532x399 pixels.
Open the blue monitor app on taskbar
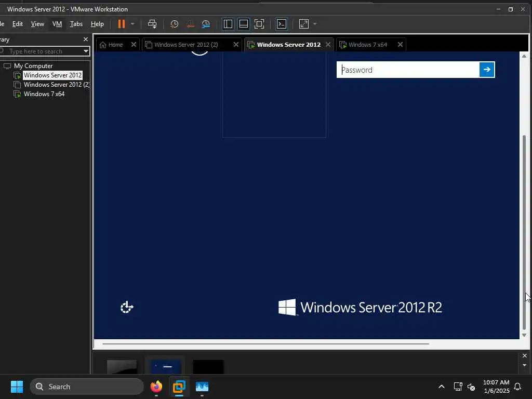point(202,387)
